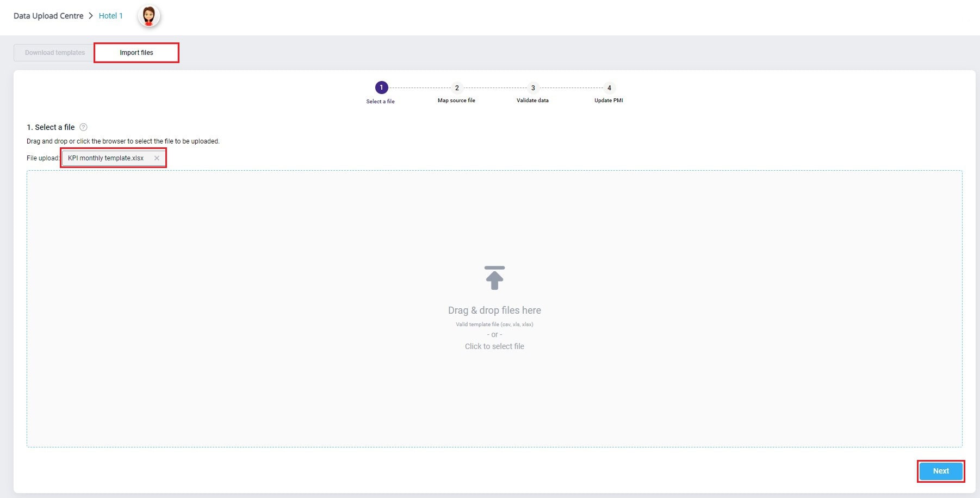The image size is (980, 498).
Task: Remove KPI monthly template.xlsx with X icon
Action: [x=157, y=158]
